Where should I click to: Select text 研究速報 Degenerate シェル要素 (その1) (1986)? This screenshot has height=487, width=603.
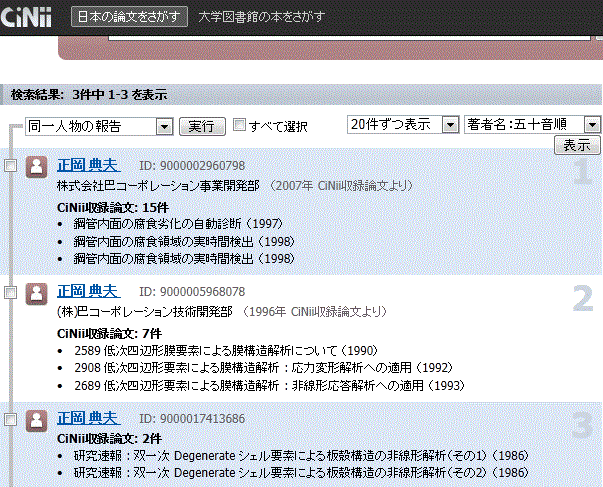[301, 456]
